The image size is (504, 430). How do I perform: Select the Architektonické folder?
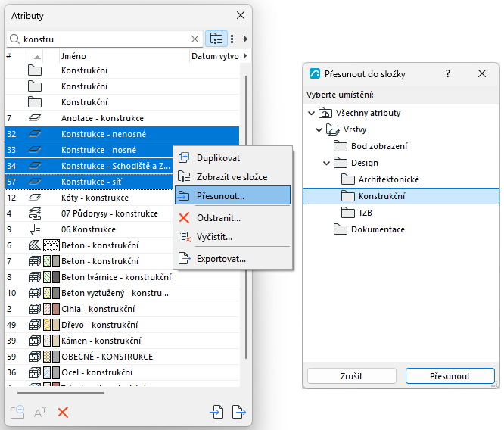tap(389, 179)
